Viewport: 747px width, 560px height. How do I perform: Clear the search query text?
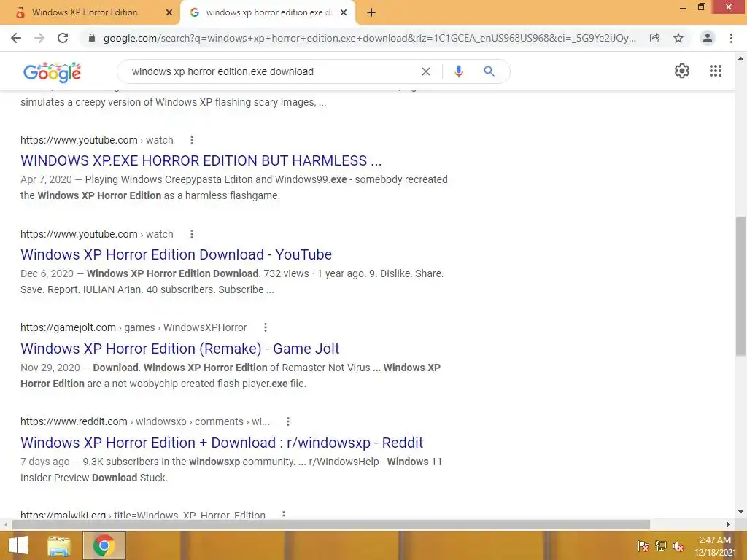[x=426, y=71]
